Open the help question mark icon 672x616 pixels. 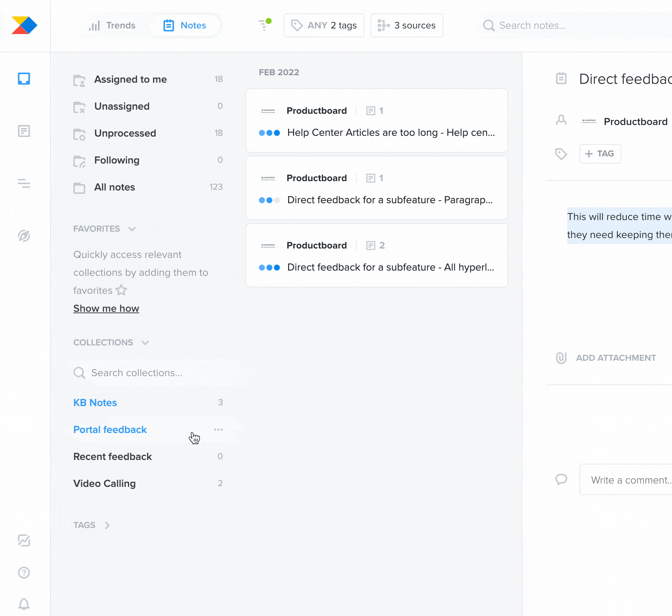point(24,573)
